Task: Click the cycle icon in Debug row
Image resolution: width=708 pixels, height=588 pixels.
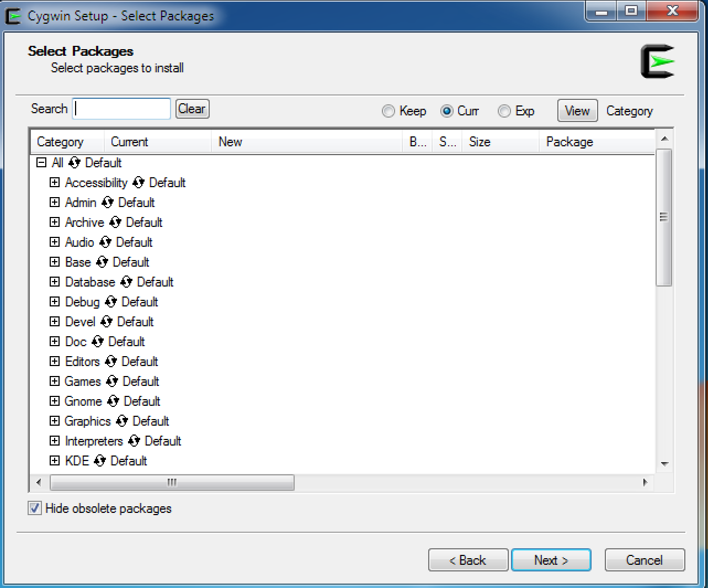Action: [x=111, y=302]
